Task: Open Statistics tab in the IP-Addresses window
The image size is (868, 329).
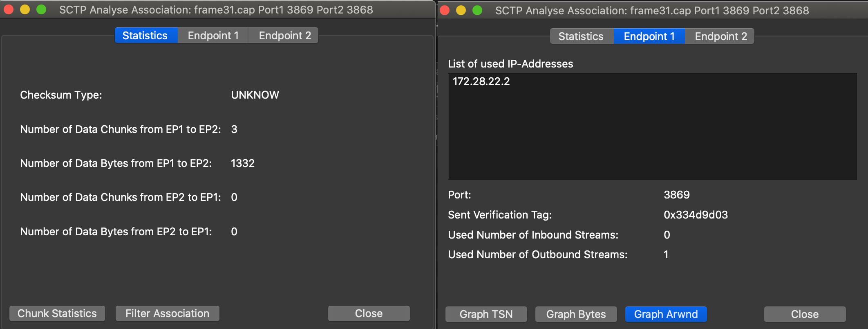Action: click(x=581, y=36)
